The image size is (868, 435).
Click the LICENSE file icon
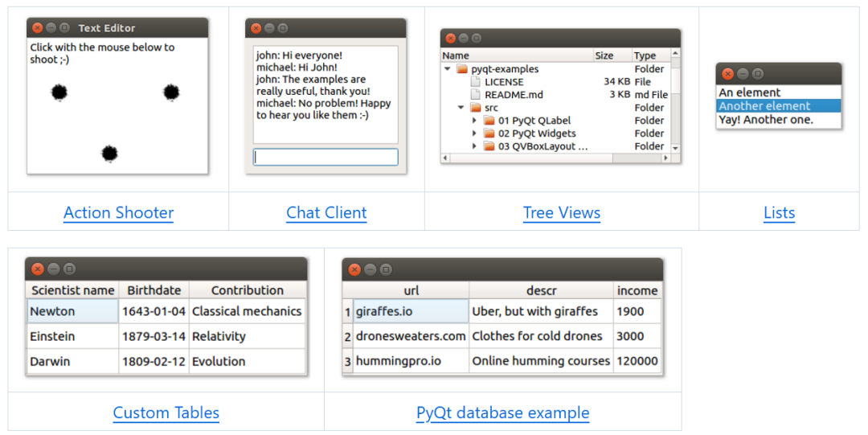click(475, 82)
